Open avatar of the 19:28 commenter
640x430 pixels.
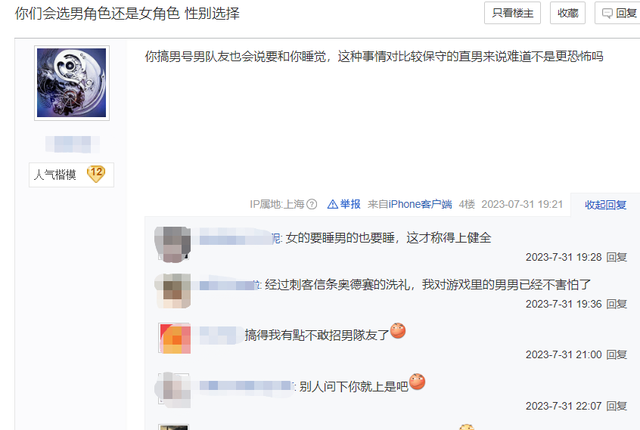pyautogui.click(x=174, y=244)
